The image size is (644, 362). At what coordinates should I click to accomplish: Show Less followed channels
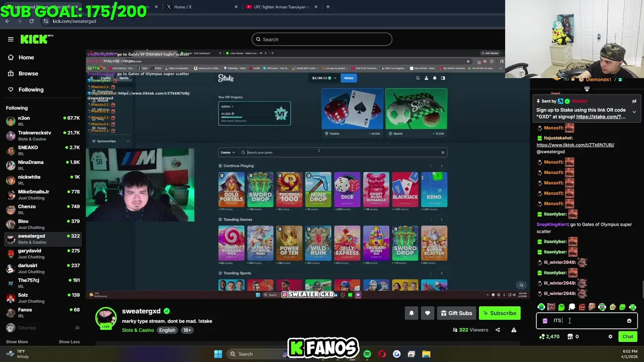(69, 342)
